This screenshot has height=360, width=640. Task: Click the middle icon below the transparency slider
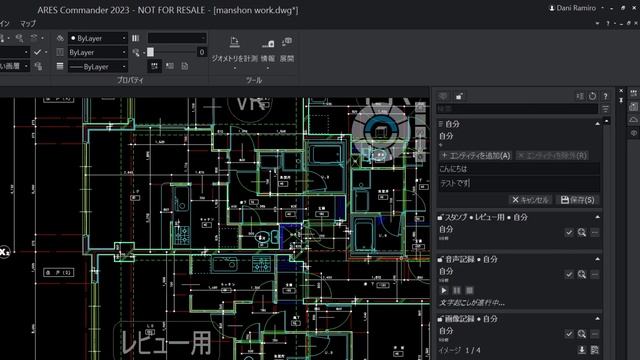tap(170, 66)
